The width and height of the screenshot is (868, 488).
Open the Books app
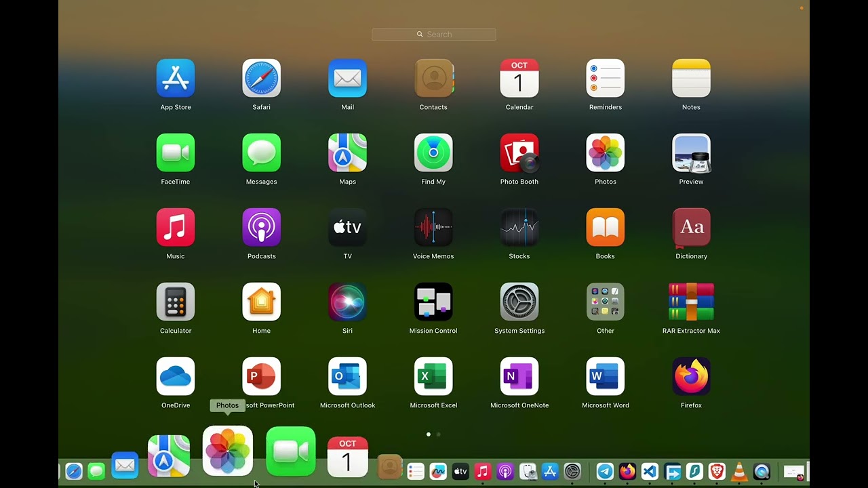coord(605,227)
